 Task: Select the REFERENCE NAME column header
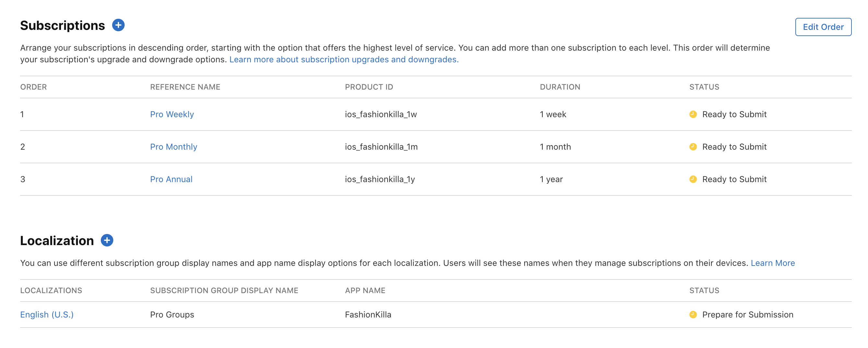tap(185, 87)
